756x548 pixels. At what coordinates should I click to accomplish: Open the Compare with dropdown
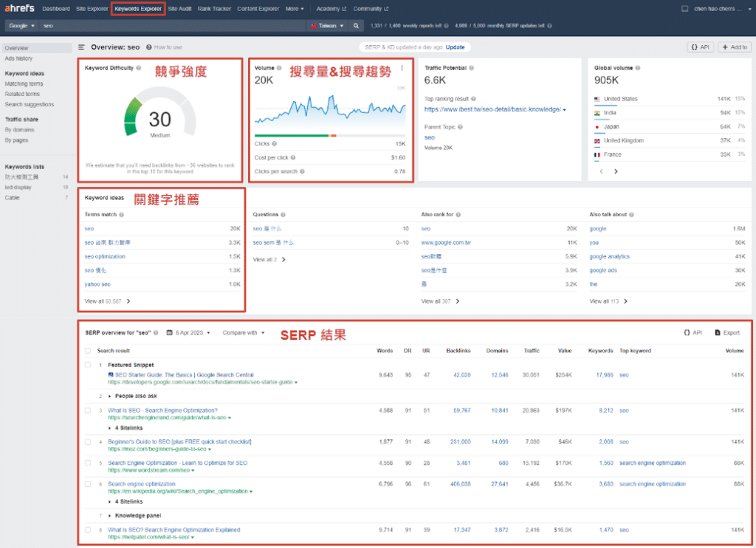tap(244, 333)
